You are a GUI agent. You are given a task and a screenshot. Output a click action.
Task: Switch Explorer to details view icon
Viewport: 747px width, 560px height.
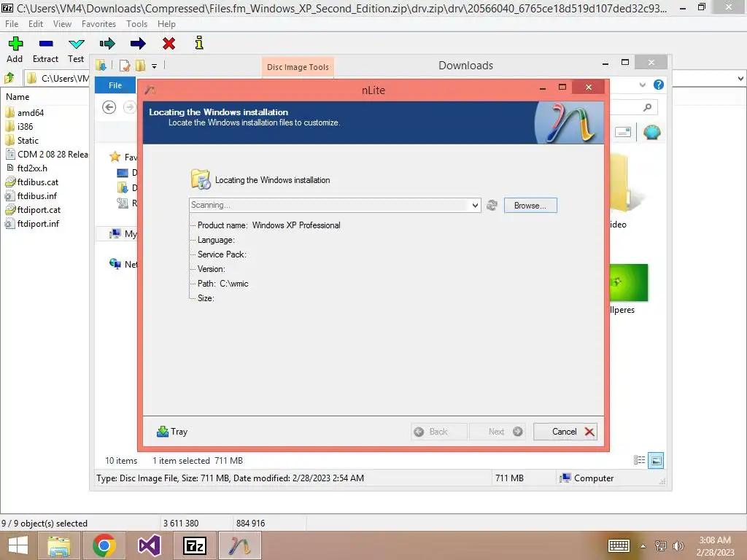coord(639,460)
